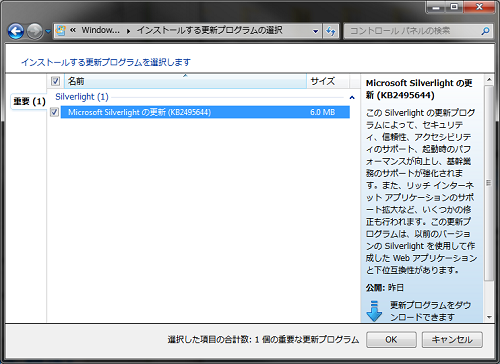The height and width of the screenshot is (364, 500).
Task: Click the details pane scrollbar up arrow
Action: pos(489,80)
